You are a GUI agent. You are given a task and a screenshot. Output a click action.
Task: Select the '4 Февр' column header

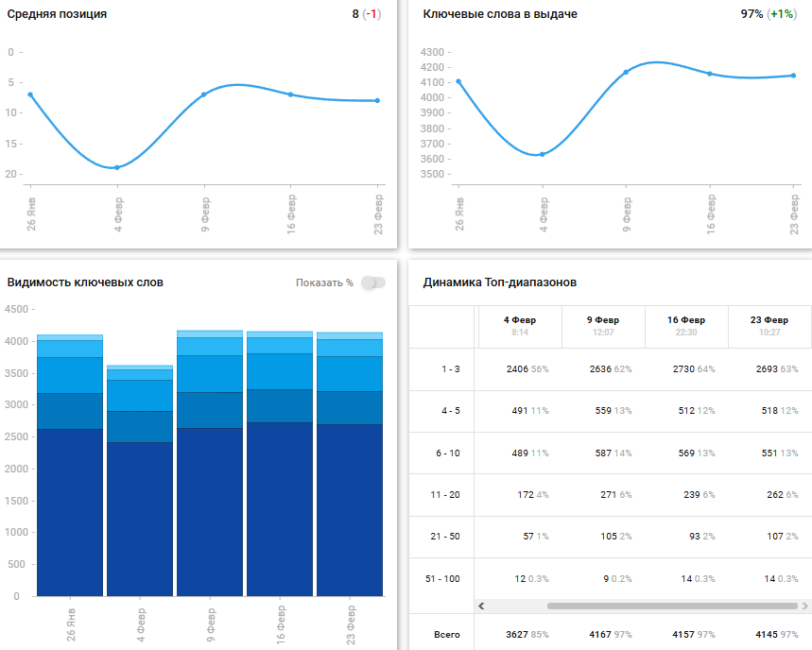coord(520,326)
